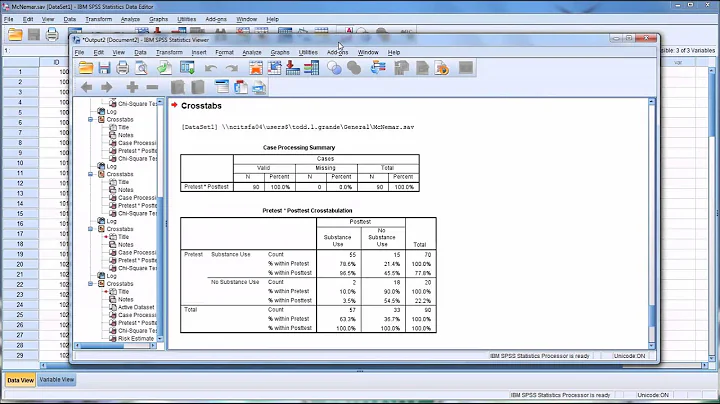Click Open folder icon in Data Editor

pos(15,34)
